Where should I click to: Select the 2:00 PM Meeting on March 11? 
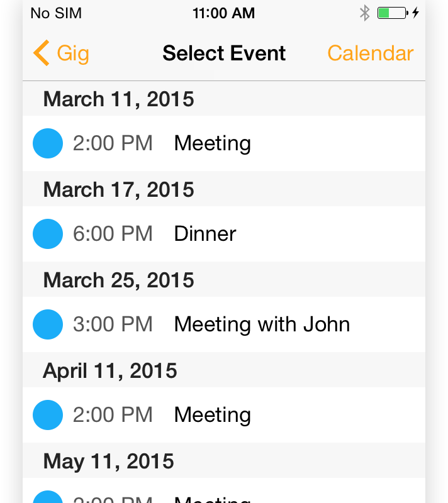(x=224, y=143)
